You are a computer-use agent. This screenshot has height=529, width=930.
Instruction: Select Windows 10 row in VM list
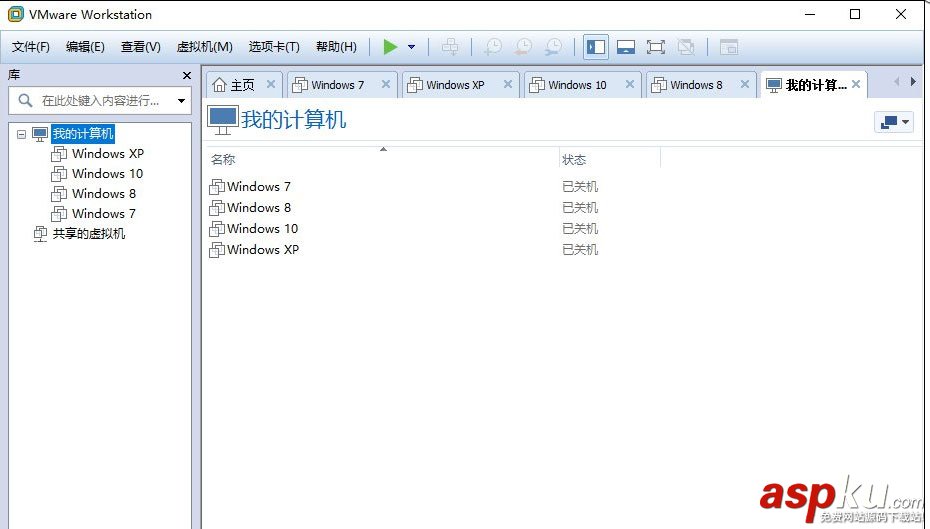click(x=263, y=229)
